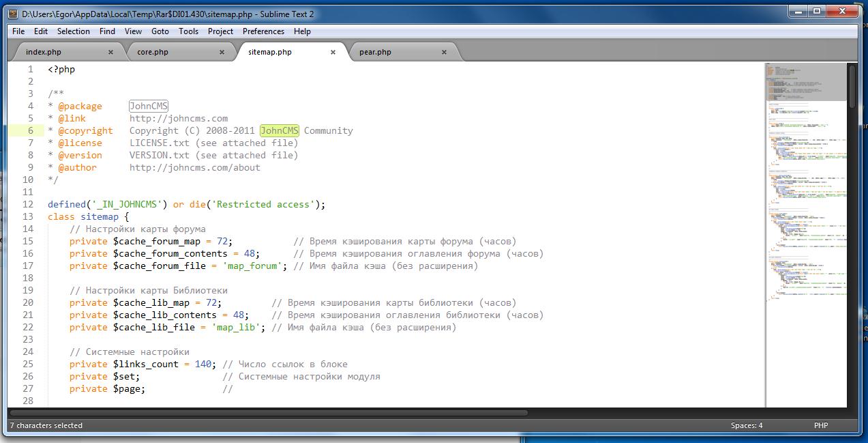Open the Preferences menu

click(x=263, y=31)
